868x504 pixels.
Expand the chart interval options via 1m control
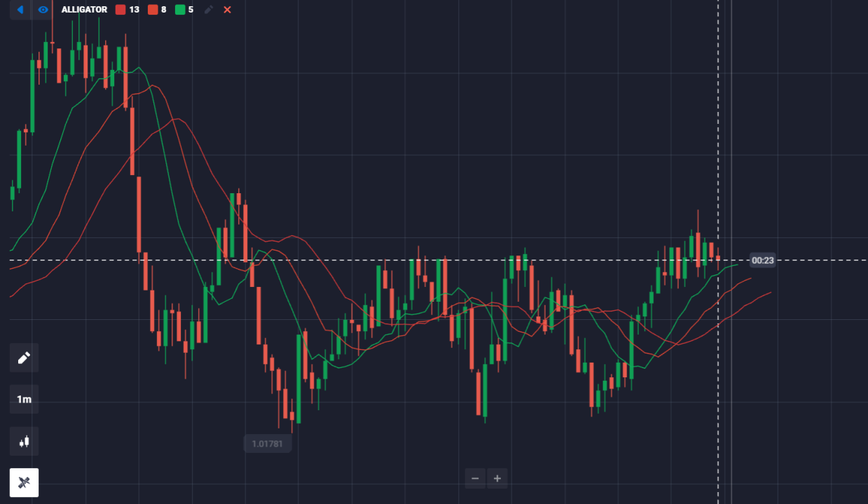23,398
